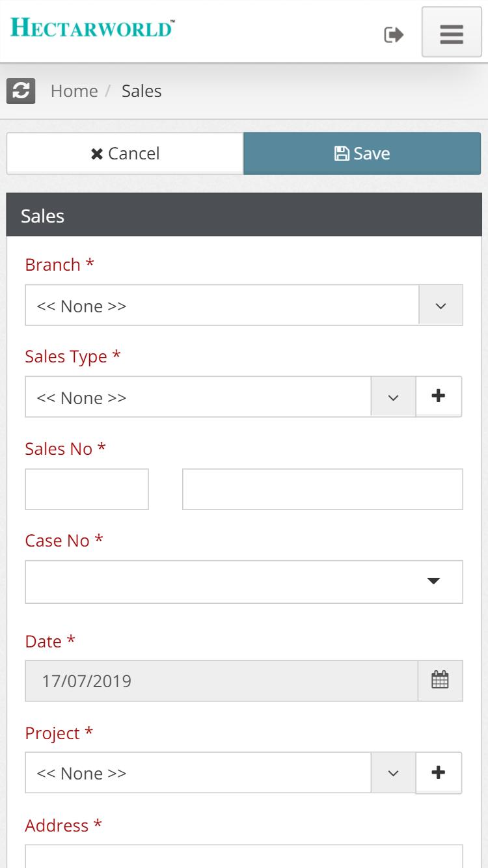Expand the Sales Type dropdown arrow

[393, 397]
